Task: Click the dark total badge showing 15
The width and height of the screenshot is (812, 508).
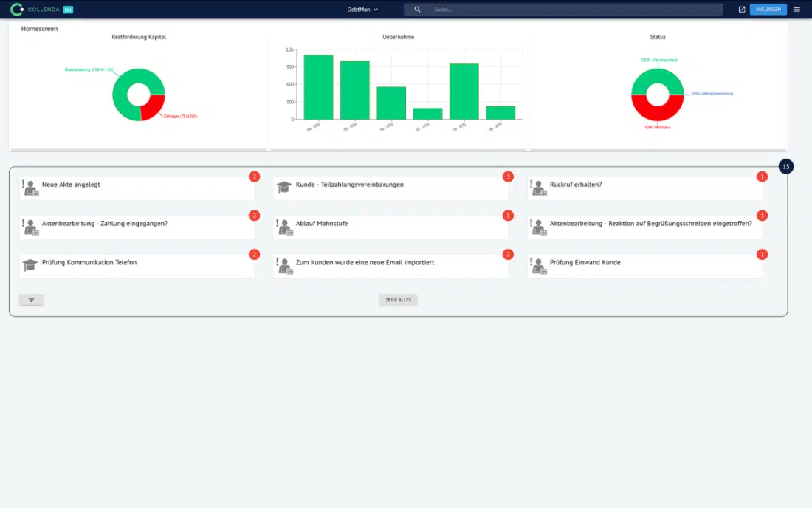Action: (785, 167)
